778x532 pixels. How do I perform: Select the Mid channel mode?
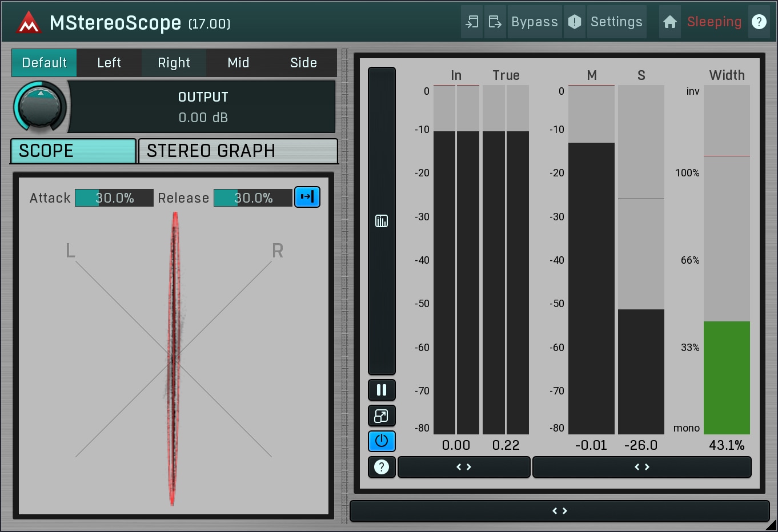(x=238, y=63)
